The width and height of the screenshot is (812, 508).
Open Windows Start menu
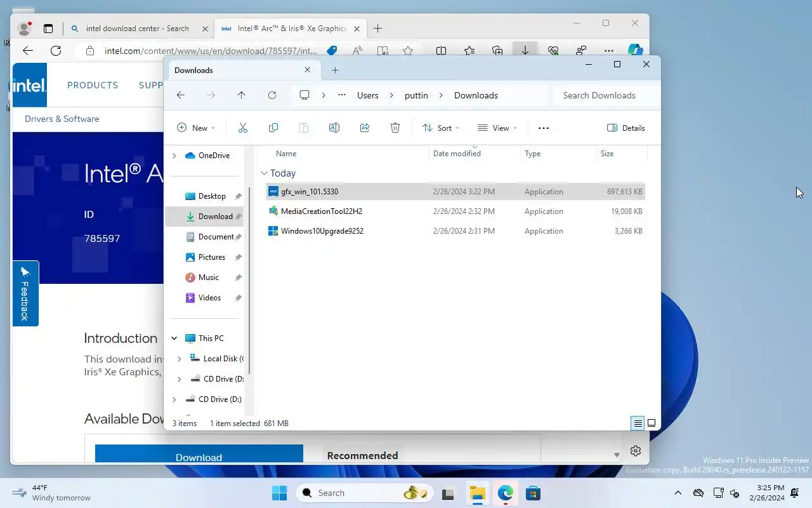tap(279, 493)
